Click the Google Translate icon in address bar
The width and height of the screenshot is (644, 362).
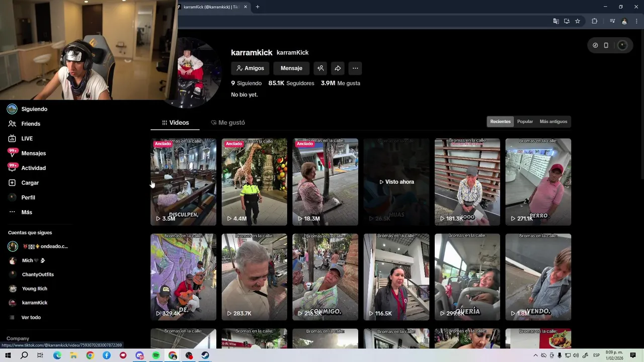click(x=556, y=21)
